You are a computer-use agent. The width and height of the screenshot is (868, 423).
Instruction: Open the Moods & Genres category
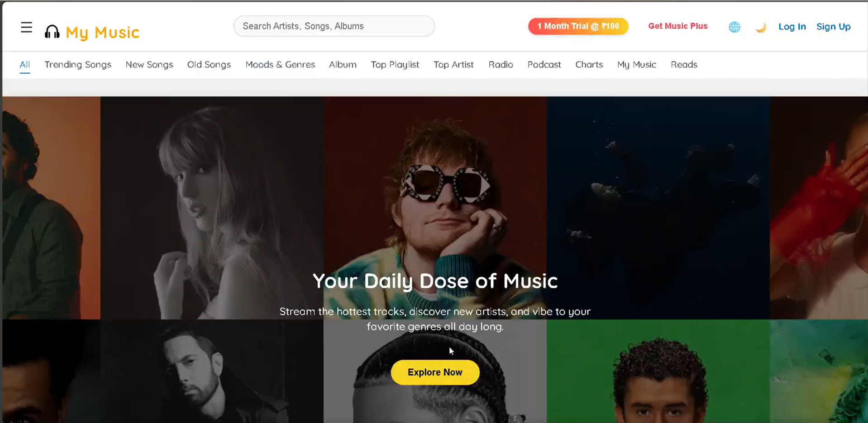pos(280,65)
